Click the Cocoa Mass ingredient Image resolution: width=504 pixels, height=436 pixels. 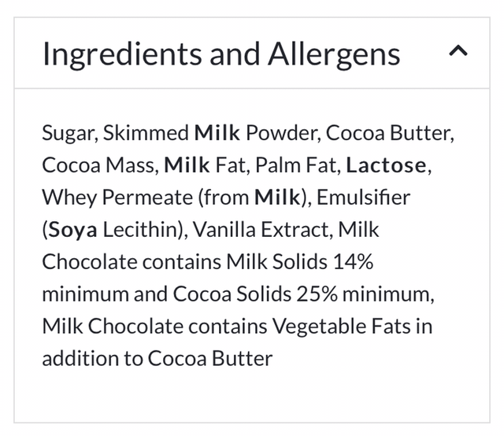(x=99, y=164)
